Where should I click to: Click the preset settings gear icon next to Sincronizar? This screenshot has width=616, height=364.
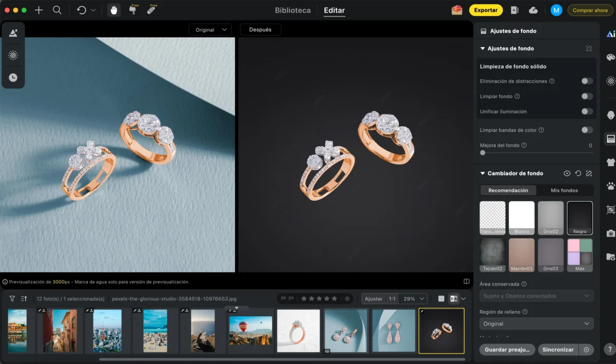pyautogui.click(x=586, y=350)
